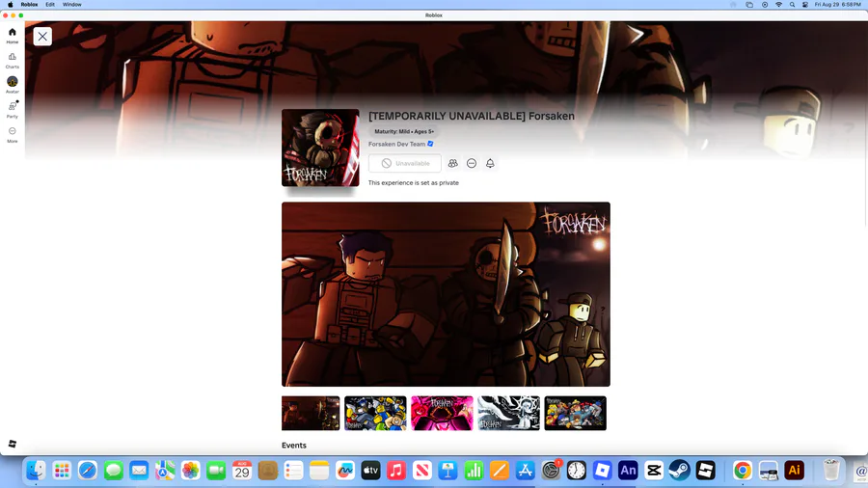Open News from the Dock
Image resolution: width=868 pixels, height=488 pixels.
point(422,471)
